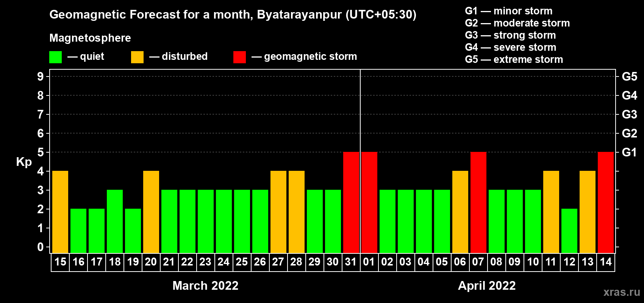Click the G5 label on right axis
Screen dimensions: 644x303
(629, 77)
